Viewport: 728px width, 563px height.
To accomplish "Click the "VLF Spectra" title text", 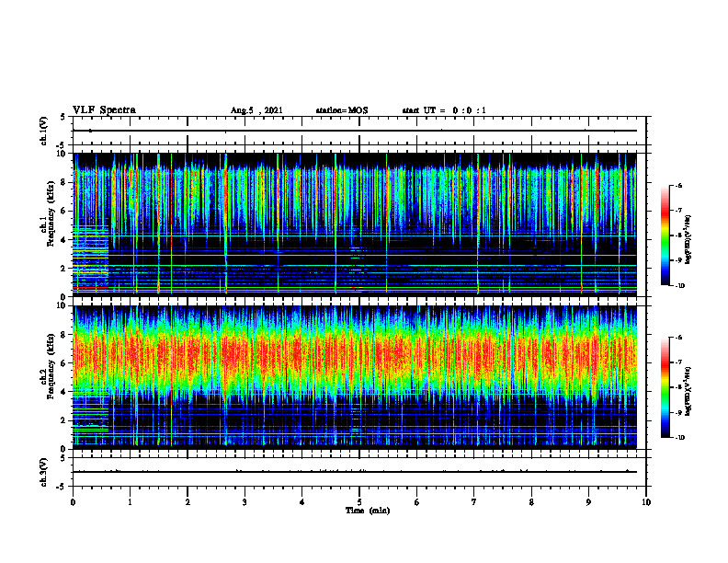I will pyautogui.click(x=104, y=110).
